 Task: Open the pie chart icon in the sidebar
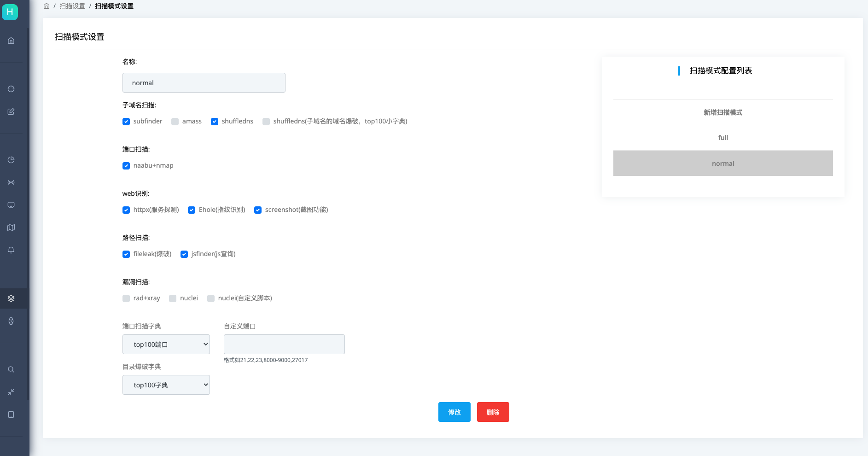tap(11, 160)
